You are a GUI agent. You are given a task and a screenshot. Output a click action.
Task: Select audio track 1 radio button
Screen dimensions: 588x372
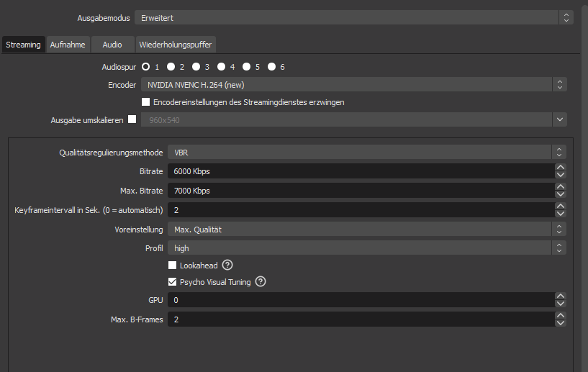click(x=145, y=67)
